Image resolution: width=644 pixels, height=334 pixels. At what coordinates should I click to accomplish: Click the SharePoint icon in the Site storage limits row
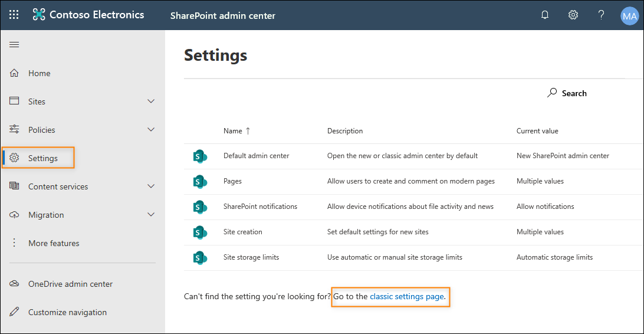(x=200, y=258)
